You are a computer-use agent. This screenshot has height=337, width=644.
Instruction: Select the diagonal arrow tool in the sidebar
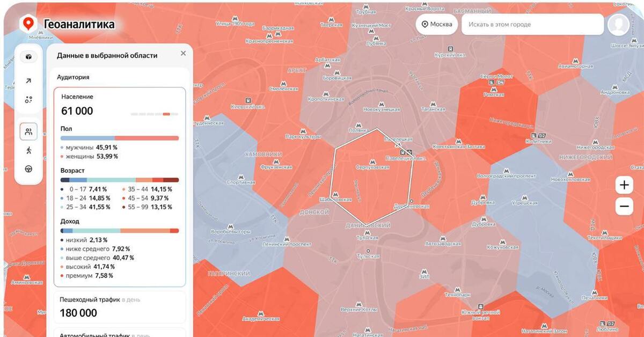pyautogui.click(x=28, y=81)
